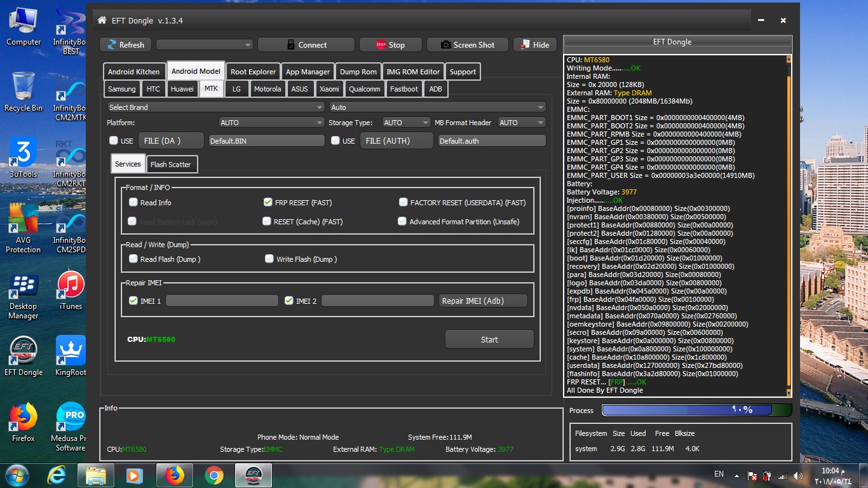The image size is (868, 488).
Task: Click the Hide button
Action: pyautogui.click(x=535, y=44)
